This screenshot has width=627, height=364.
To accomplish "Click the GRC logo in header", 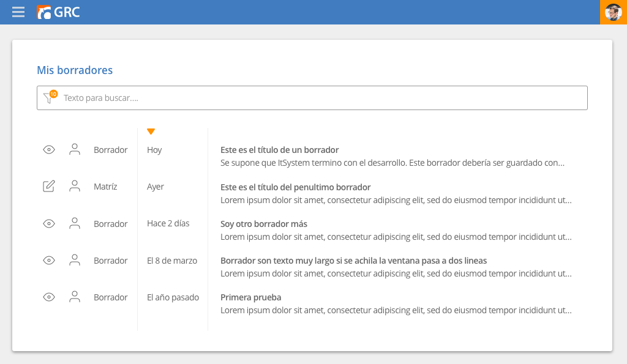I will click(58, 12).
